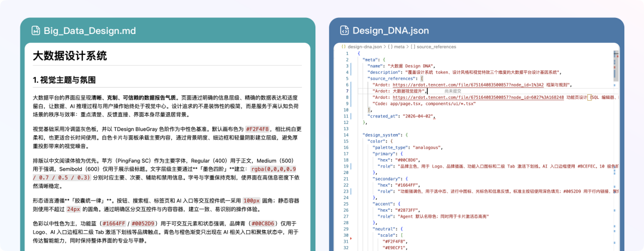Click the "neutral" key on line 29
The image size is (644, 251).
pyautogui.click(x=385, y=229)
